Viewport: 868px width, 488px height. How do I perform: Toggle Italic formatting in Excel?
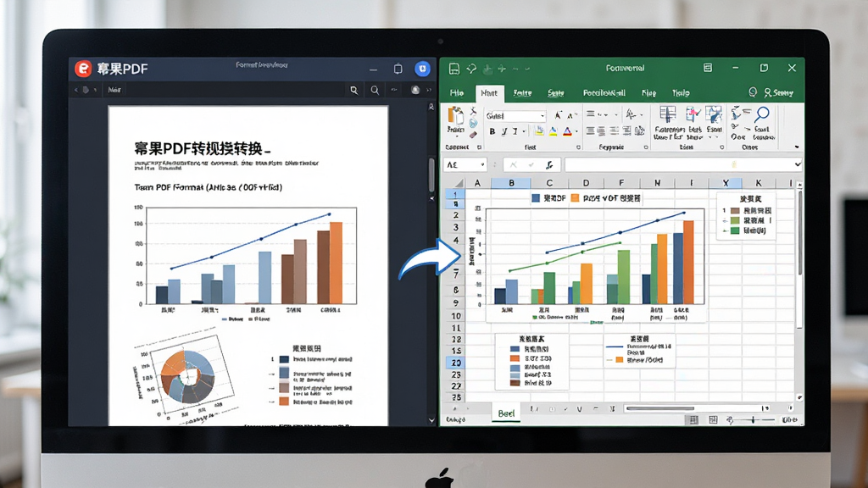point(504,131)
